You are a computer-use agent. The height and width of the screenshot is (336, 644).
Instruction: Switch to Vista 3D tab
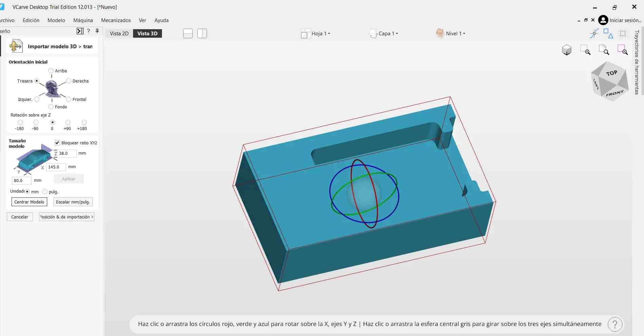click(x=147, y=33)
